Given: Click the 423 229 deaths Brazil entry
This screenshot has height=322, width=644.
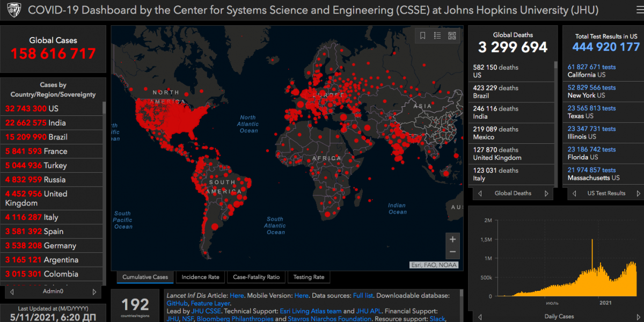Looking at the screenshot, I should tap(511, 92).
